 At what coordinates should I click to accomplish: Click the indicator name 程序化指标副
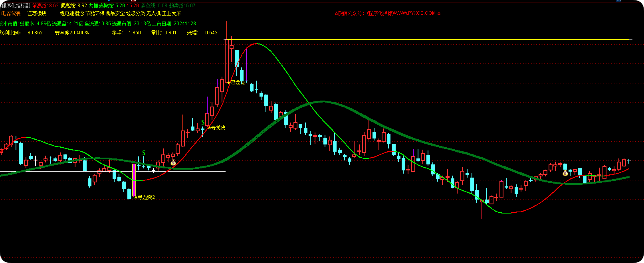point(16,6)
